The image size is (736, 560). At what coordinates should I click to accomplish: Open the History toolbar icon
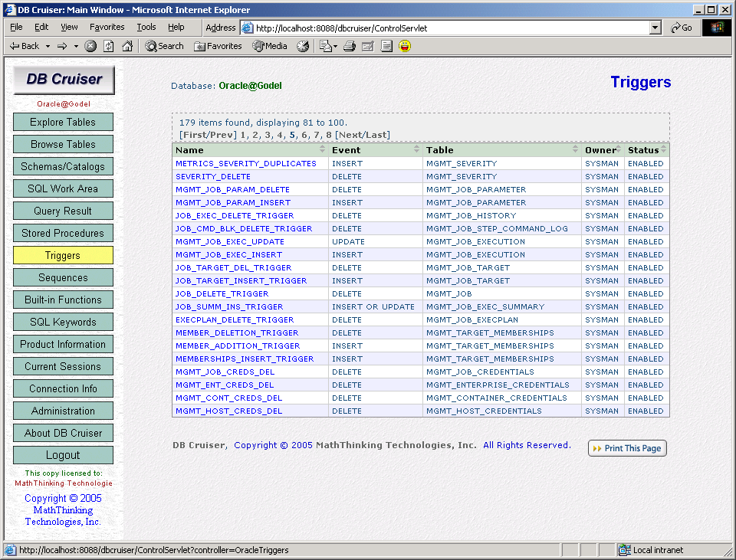pos(303,46)
